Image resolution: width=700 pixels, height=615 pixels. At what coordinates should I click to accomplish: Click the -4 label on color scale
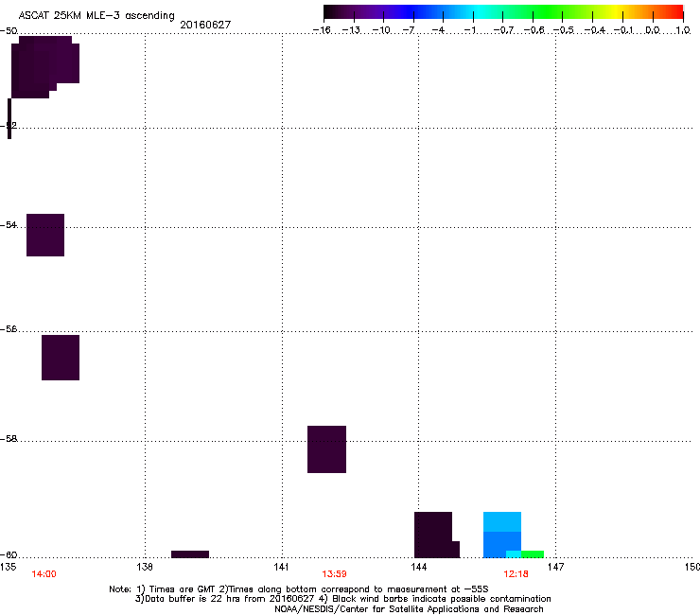point(438,30)
